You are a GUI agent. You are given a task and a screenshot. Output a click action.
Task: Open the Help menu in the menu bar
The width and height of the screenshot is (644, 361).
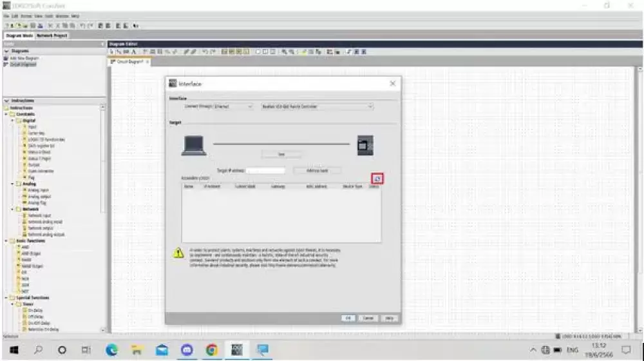75,16
